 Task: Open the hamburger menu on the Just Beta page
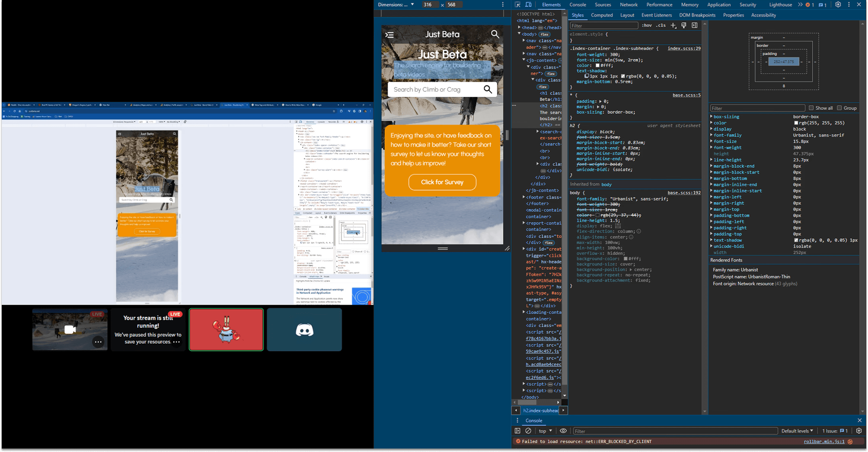click(x=389, y=35)
